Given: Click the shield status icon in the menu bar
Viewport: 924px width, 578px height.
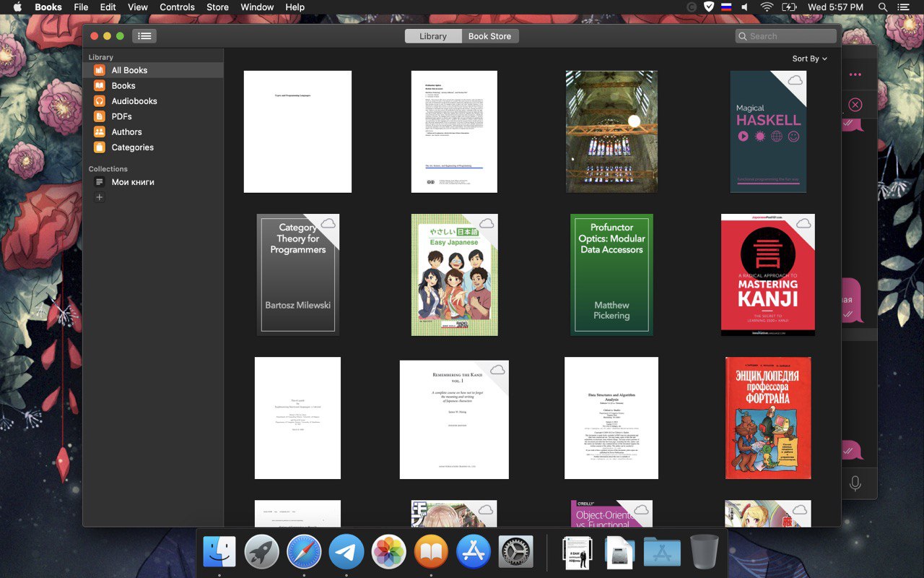Looking at the screenshot, I should click(x=710, y=7).
